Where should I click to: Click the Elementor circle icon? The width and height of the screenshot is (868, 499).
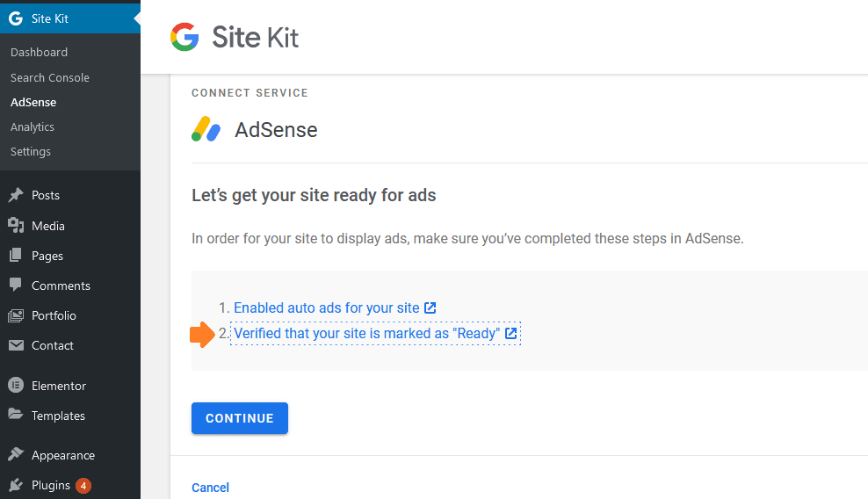(16, 385)
